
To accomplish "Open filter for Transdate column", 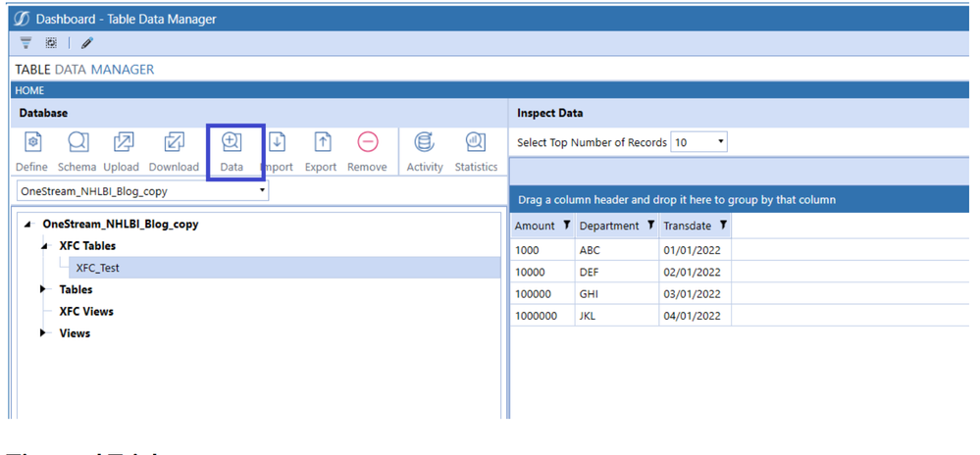I will click(x=723, y=225).
